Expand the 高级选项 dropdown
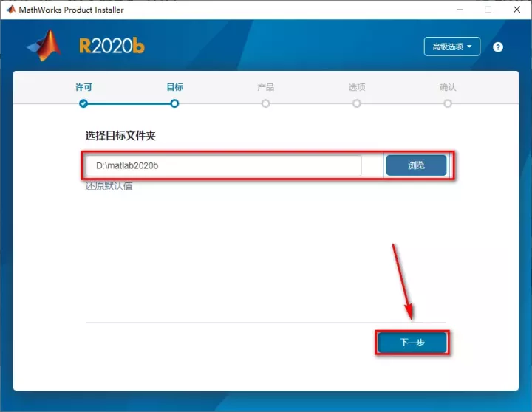Image resolution: width=532 pixels, height=412 pixels. coord(452,47)
